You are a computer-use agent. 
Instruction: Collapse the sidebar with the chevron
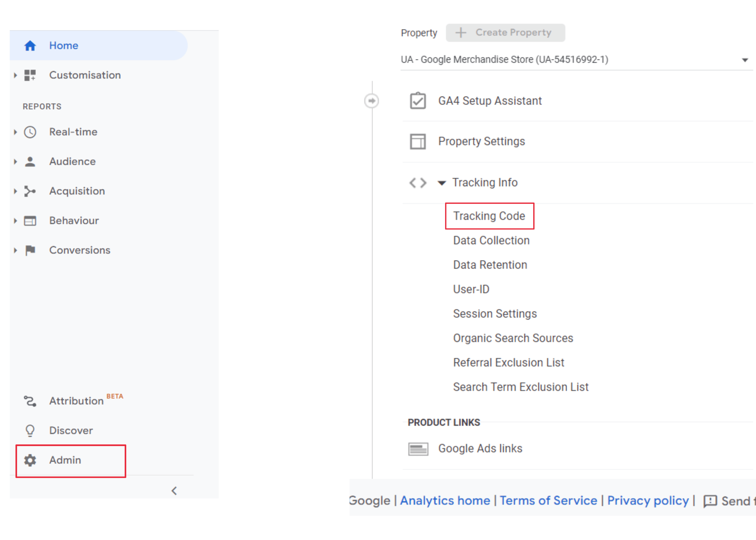click(x=174, y=491)
